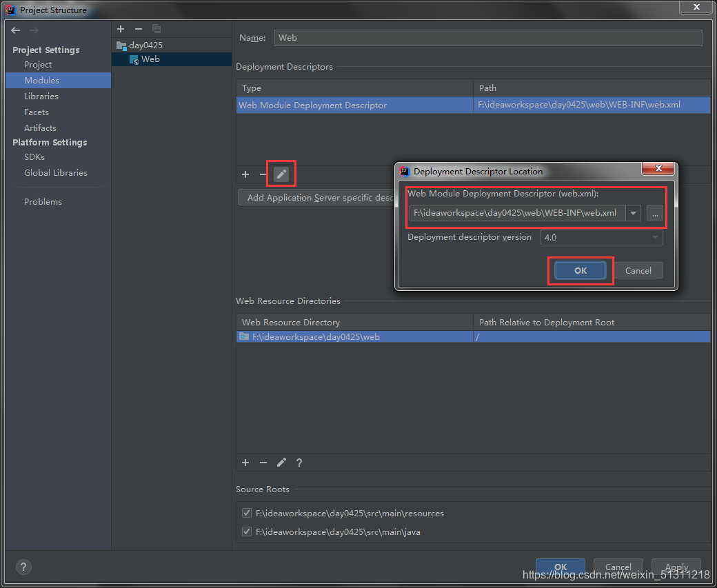Click the folder icon of web resource directory row
The image size is (717, 588).
coord(244,336)
